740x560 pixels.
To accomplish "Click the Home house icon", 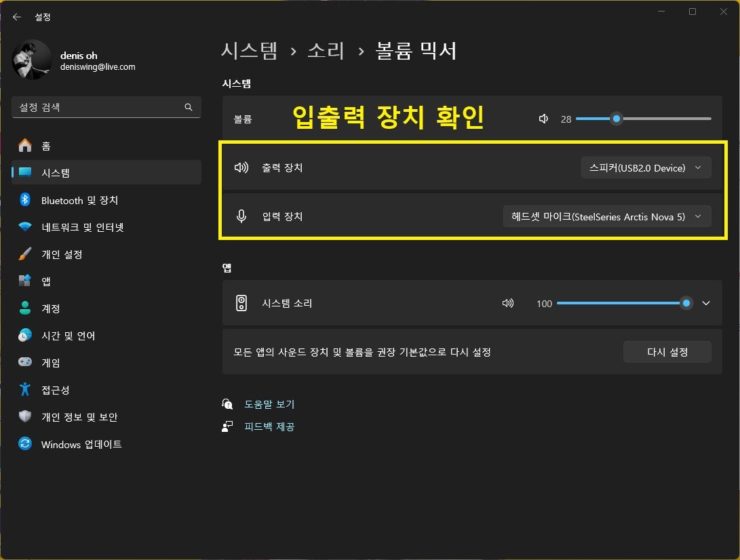I will 25,145.
